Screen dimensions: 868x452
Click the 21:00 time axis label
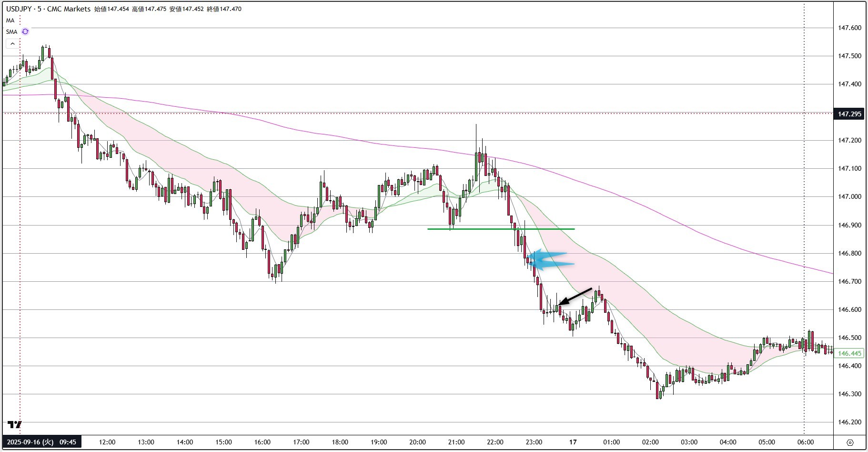click(456, 442)
